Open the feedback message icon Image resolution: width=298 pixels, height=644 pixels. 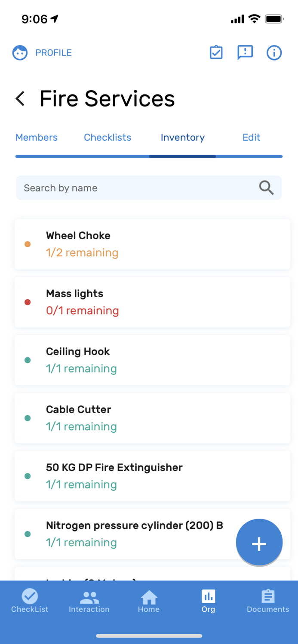[x=245, y=53]
